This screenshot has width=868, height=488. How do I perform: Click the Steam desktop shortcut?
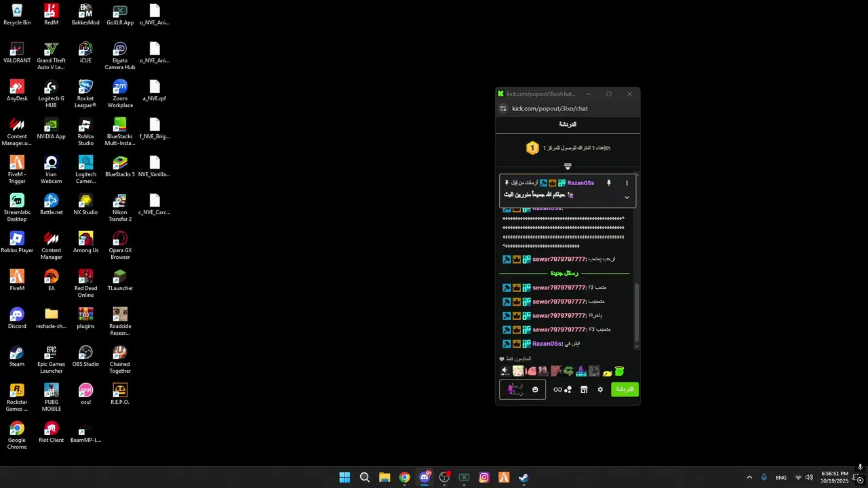click(17, 356)
